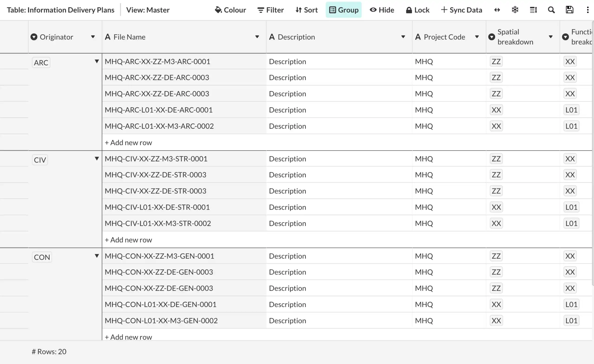Collapse the ARC group

point(97,61)
